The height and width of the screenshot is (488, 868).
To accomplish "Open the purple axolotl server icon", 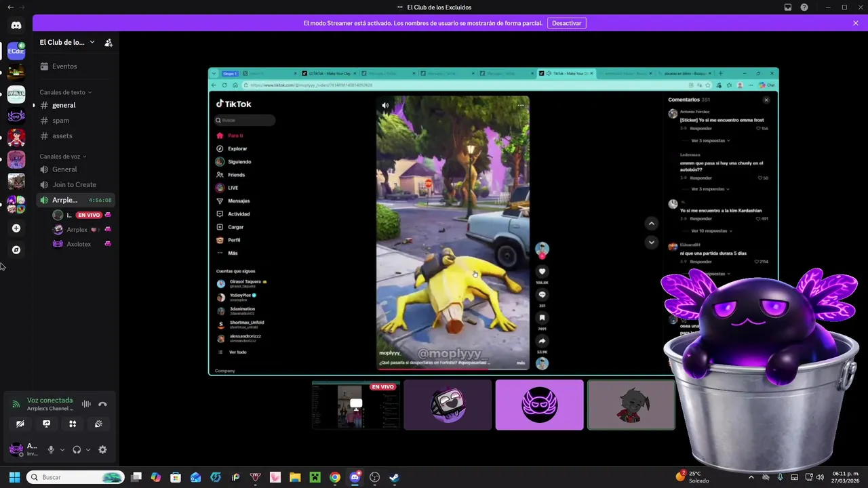I will pos(16,115).
